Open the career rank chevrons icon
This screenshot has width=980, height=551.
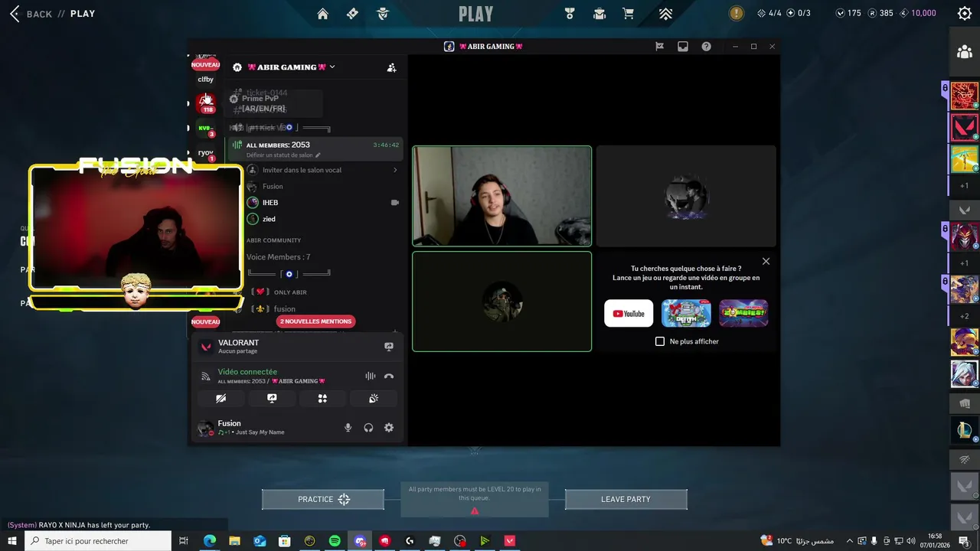665,14
